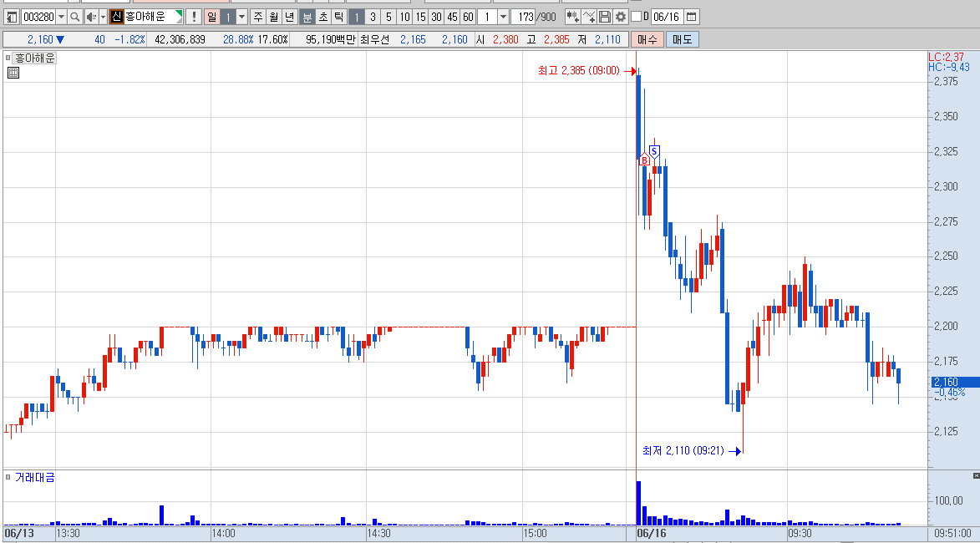Open the daily interval dropdown arrow
This screenshot has height=543, width=980.
242,17
